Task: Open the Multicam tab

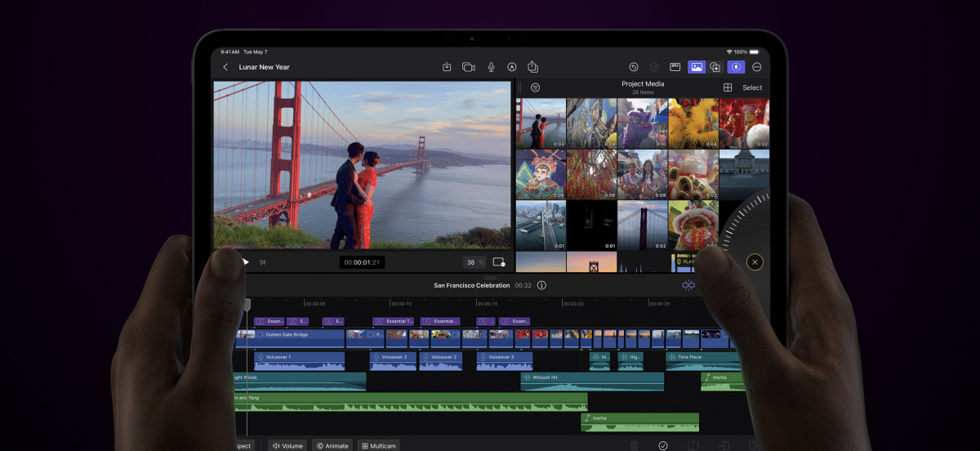Action: click(x=379, y=445)
